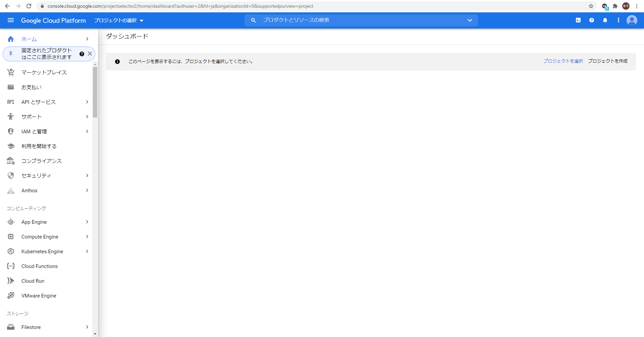Focus the products and resources search field
The width and height of the screenshot is (644, 337).
point(361,20)
